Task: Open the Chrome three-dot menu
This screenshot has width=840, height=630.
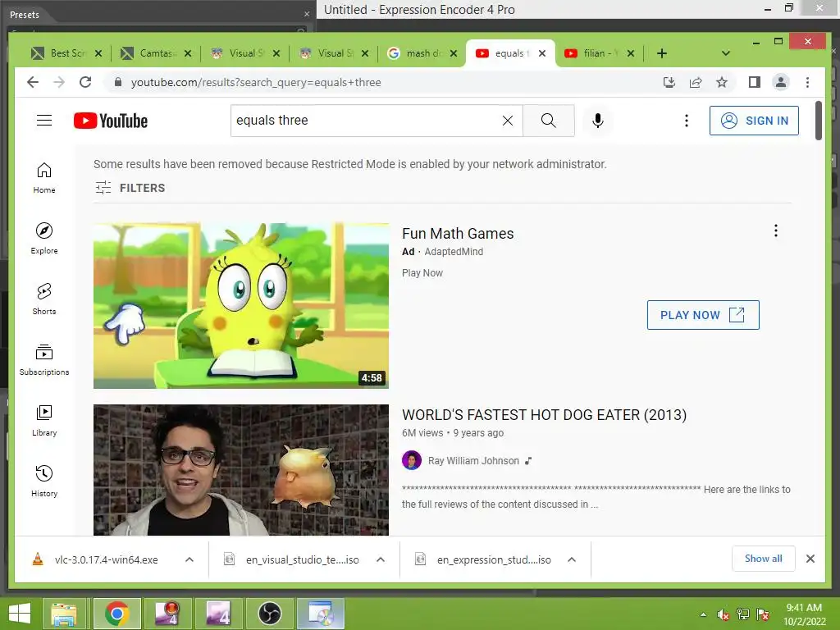Action: coord(807,82)
